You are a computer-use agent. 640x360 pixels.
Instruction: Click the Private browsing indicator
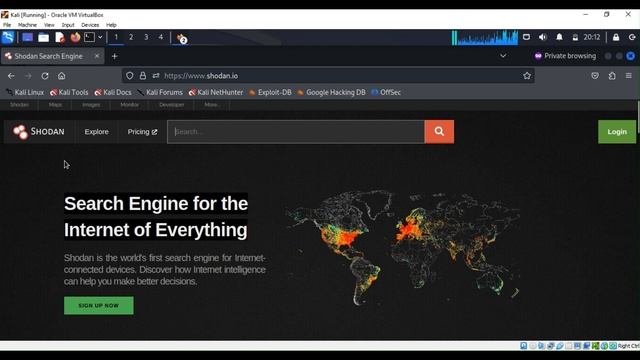click(565, 56)
